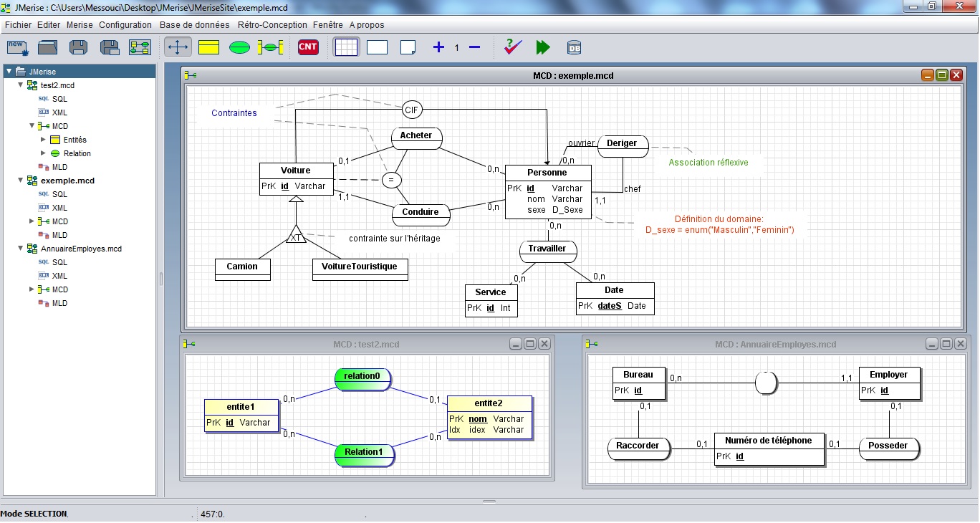980x523 pixels.
Task: Zoom out with the blue minus
Action: [x=474, y=47]
